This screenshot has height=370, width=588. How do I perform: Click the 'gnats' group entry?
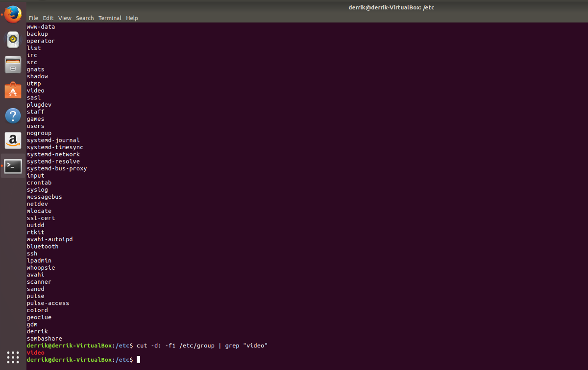point(36,69)
